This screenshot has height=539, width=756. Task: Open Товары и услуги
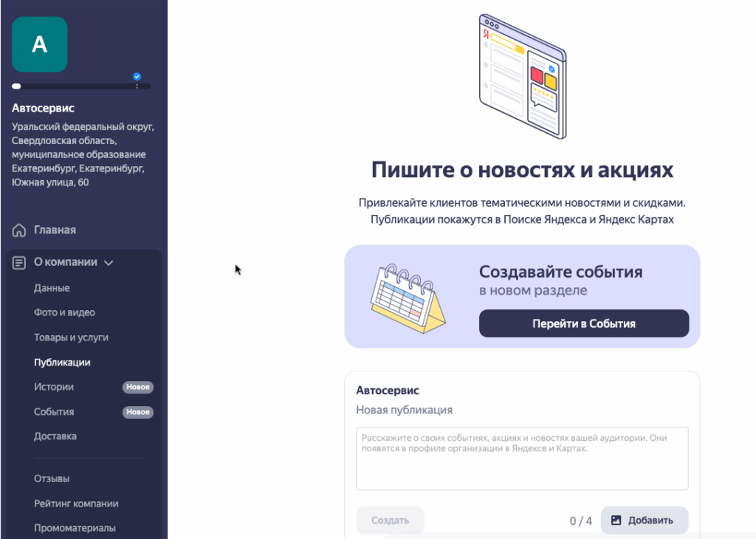click(71, 337)
